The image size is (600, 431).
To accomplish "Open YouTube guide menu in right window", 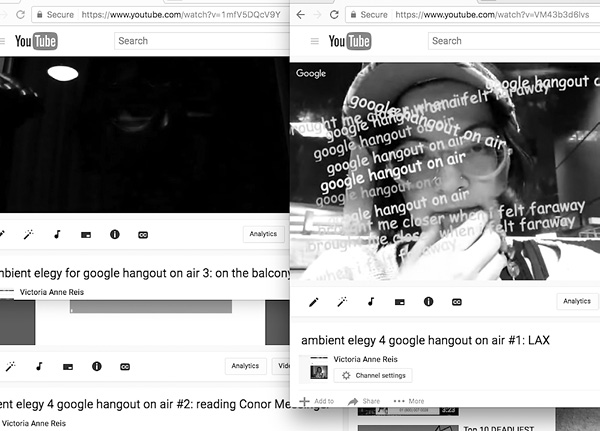I will pyautogui.click(x=315, y=41).
